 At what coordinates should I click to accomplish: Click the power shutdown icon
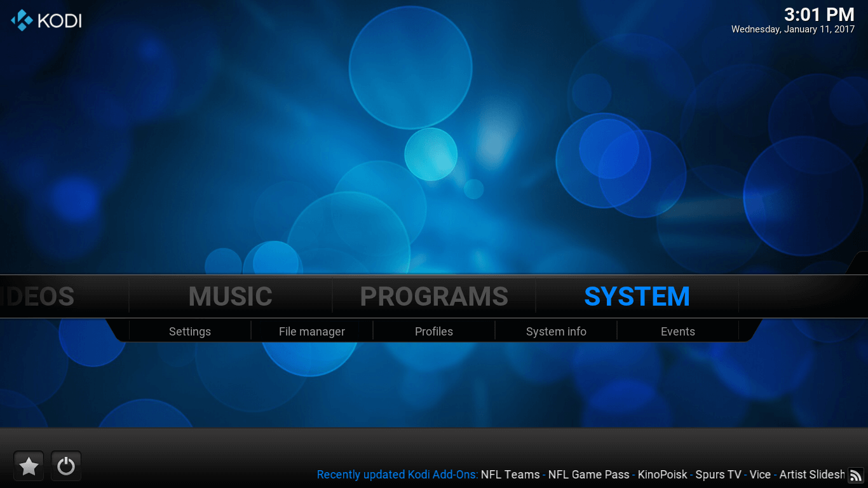(66, 466)
